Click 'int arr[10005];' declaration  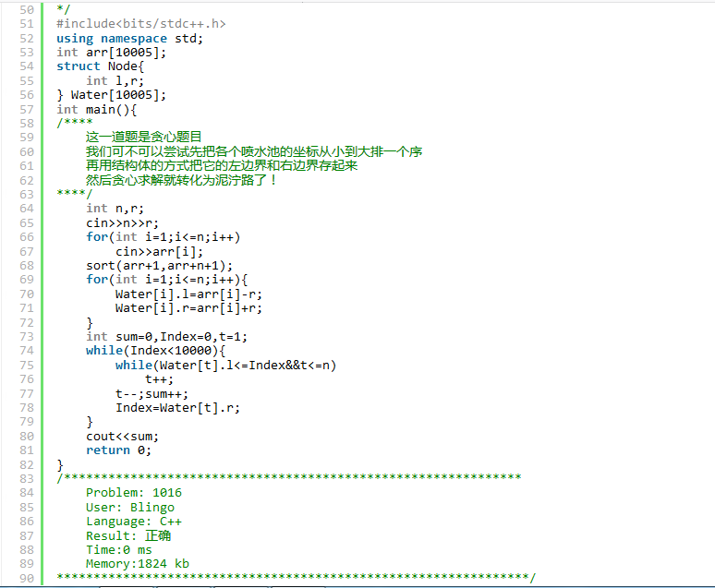(111, 53)
